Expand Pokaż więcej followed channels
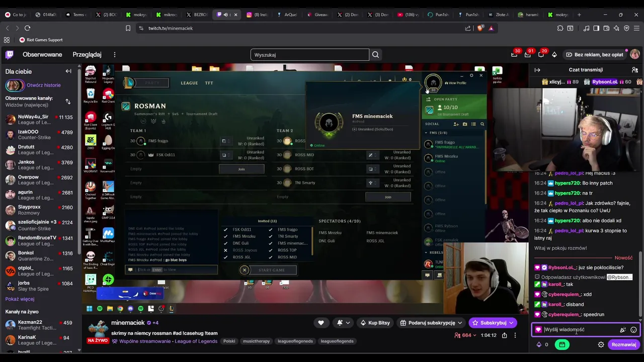This screenshot has width=644, height=362. (20, 299)
